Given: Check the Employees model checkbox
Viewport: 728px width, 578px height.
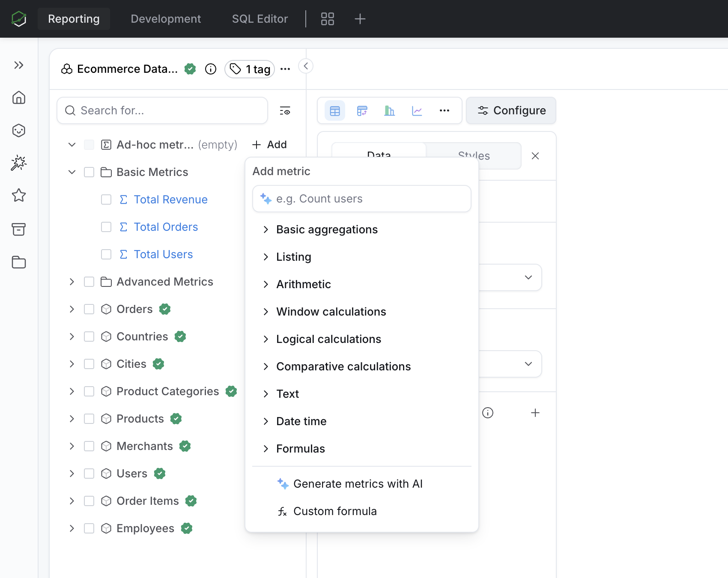Looking at the screenshot, I should click(x=89, y=528).
